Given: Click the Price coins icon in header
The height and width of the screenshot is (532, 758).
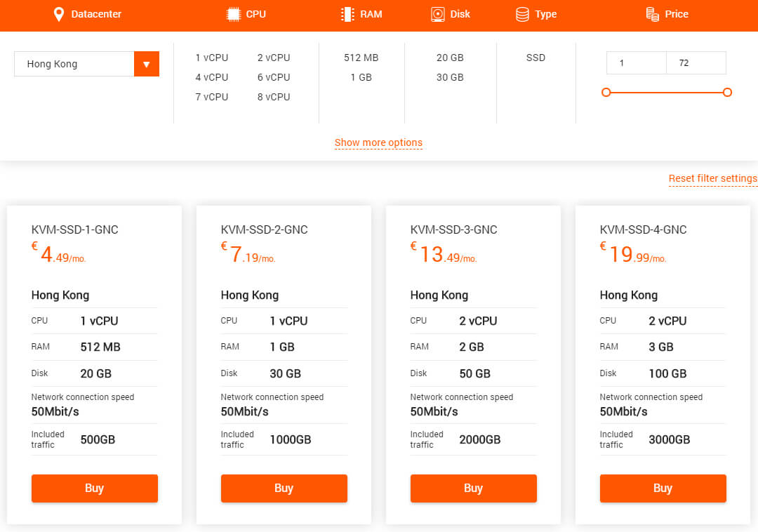Looking at the screenshot, I should click(652, 14).
